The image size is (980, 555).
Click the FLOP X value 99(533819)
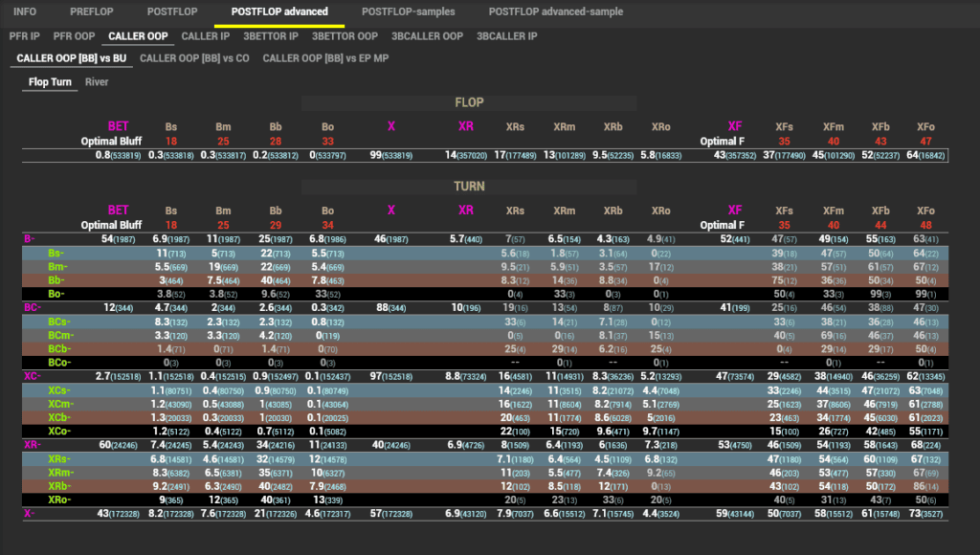(391, 155)
